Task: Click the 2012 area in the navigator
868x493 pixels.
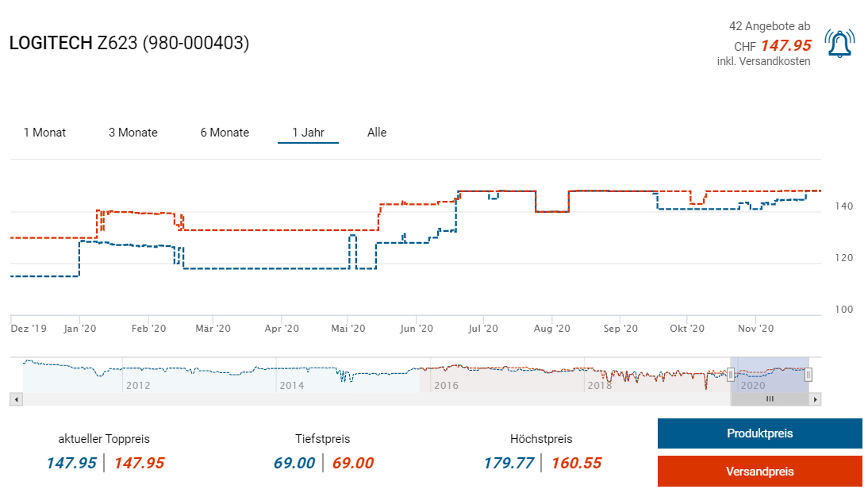Action: point(137,385)
